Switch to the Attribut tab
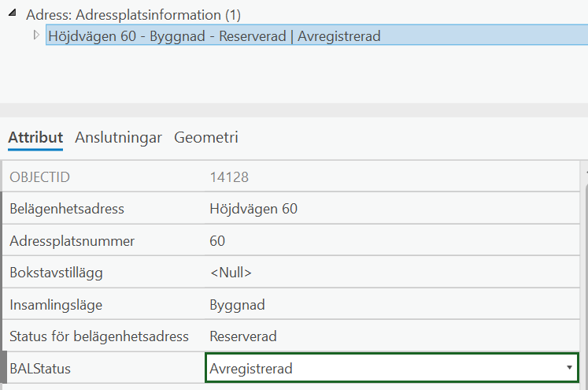 35,137
